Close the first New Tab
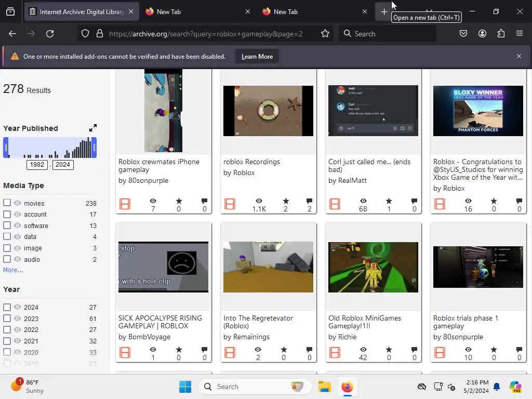Image resolution: width=532 pixels, height=399 pixels. coord(248,11)
